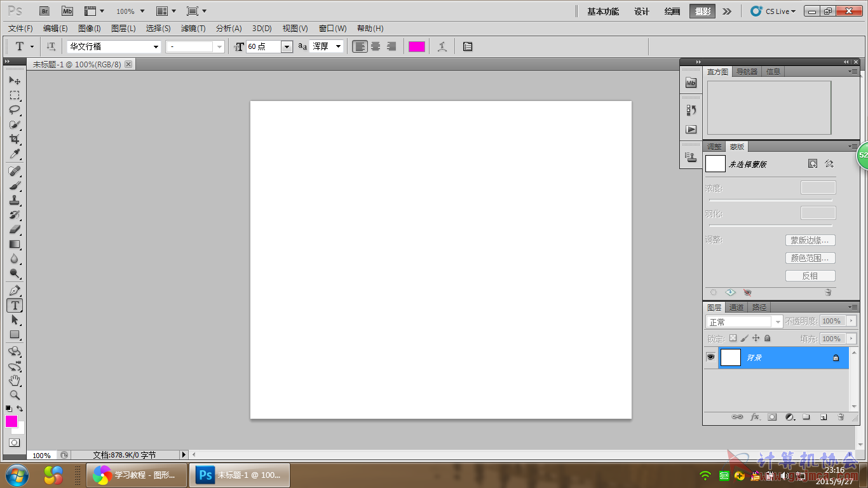
Task: Open the Type tool preset picker arrow
Action: [x=32, y=46]
